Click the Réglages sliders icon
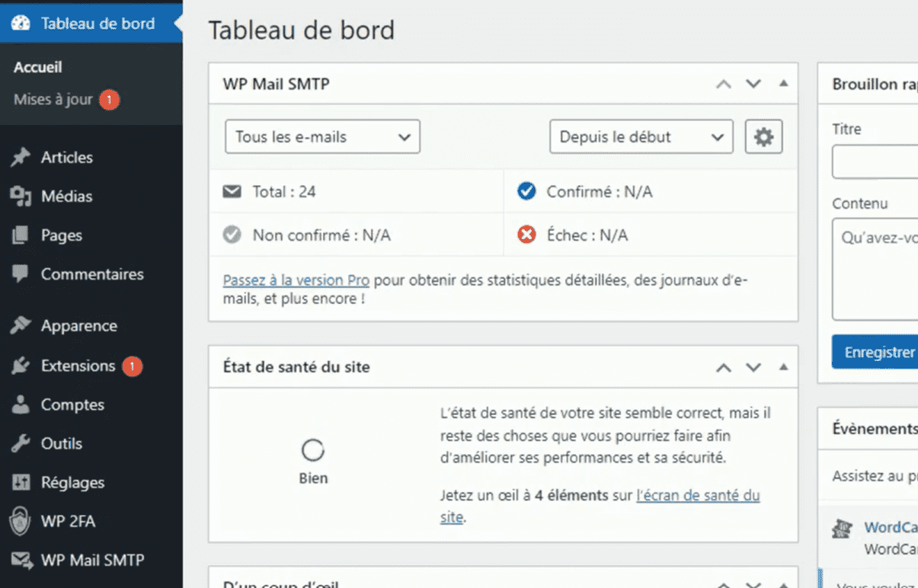This screenshot has height=588, width=918. pyautogui.click(x=21, y=482)
